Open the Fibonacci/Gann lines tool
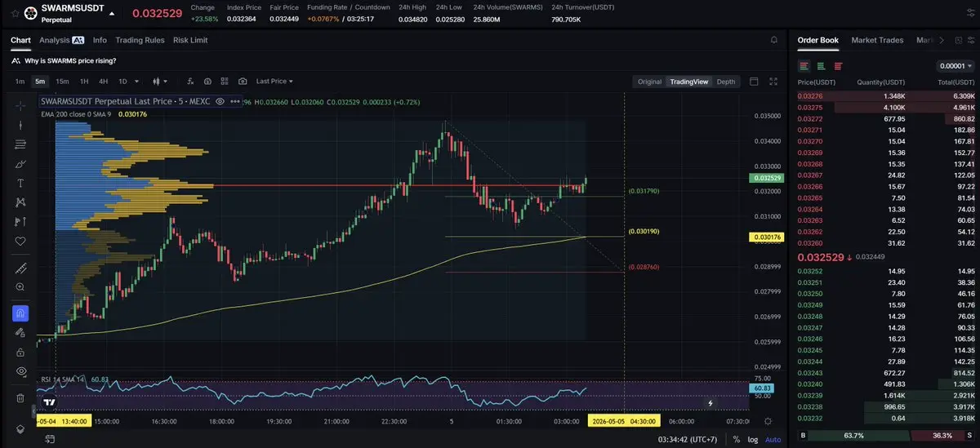Screen dimensions: 980x448 [20, 144]
